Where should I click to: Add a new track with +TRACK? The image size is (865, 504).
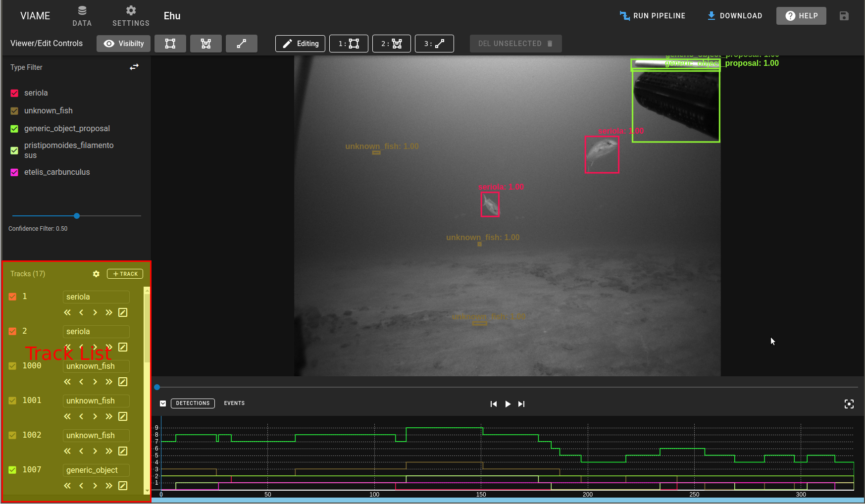125,274
